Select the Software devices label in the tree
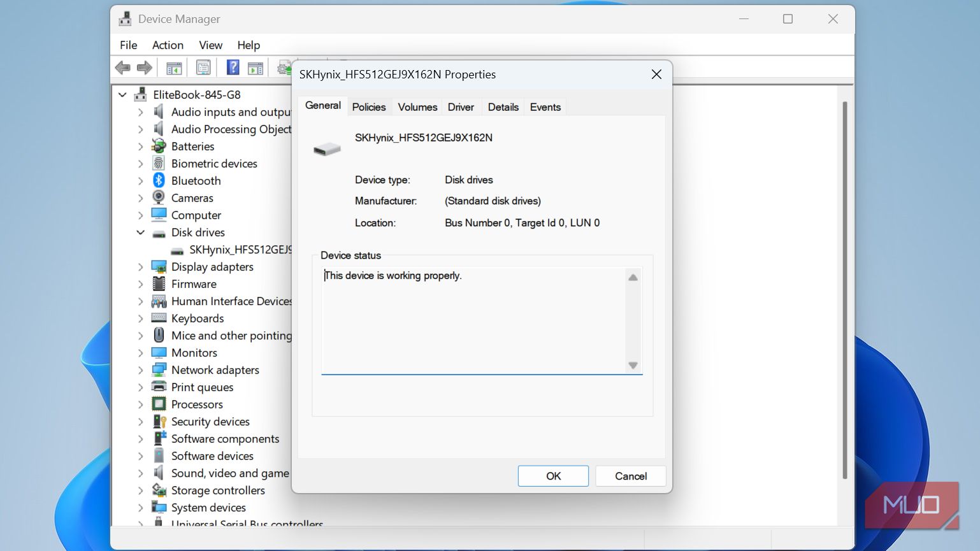Image resolution: width=980 pixels, height=551 pixels. pos(212,456)
